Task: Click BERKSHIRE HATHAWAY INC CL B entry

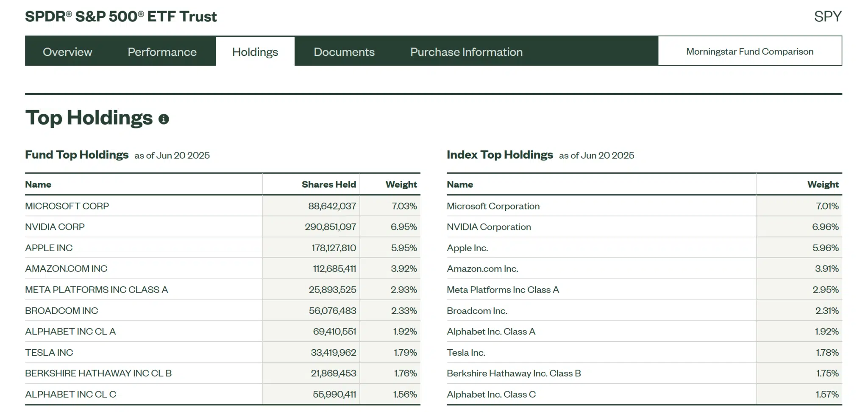Action: [99, 373]
